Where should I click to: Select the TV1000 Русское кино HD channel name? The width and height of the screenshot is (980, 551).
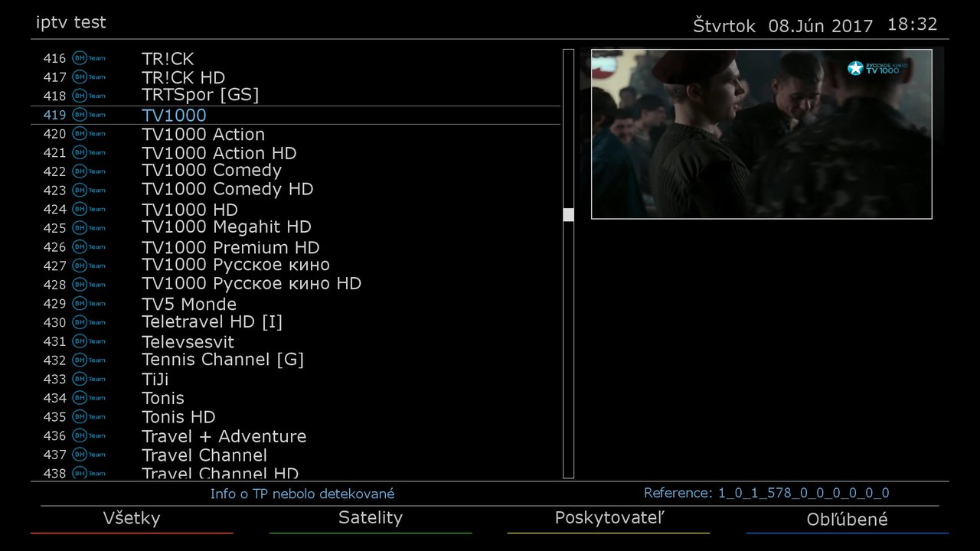tap(252, 284)
